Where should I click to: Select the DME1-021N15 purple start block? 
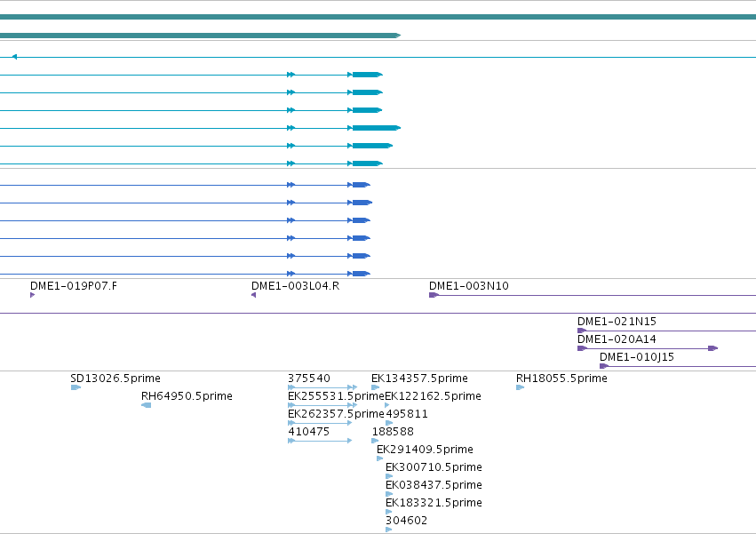coord(582,331)
